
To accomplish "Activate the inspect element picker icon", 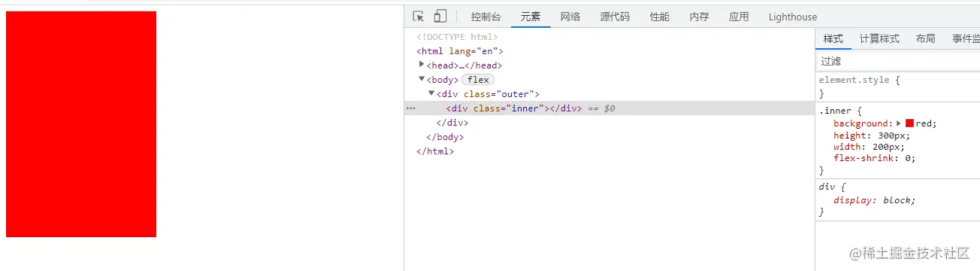I will (419, 17).
